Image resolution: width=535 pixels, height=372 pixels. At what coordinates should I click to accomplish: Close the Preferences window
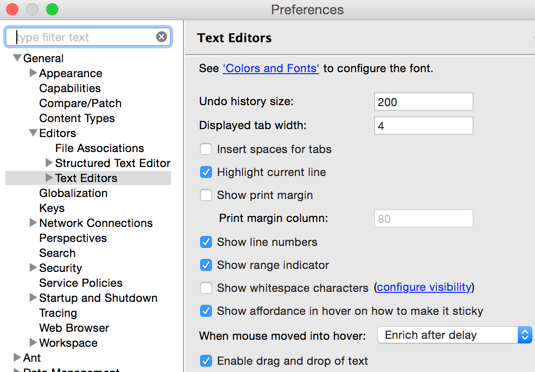[x=12, y=9]
